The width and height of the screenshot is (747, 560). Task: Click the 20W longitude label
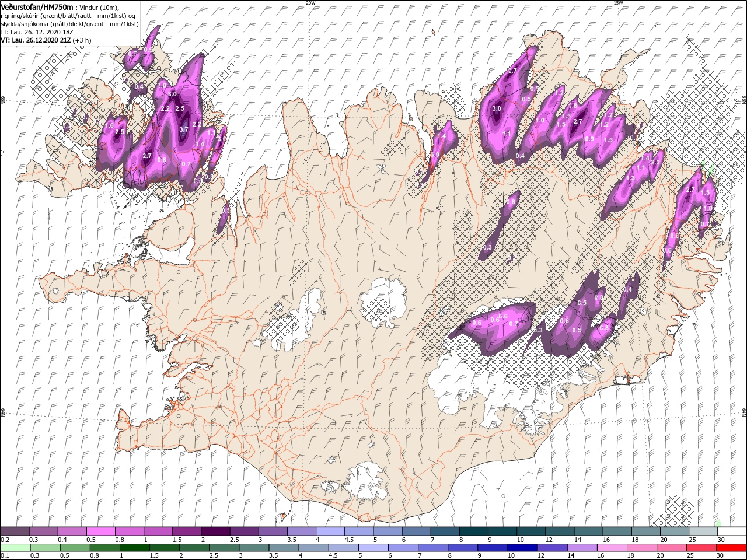(310, 2)
